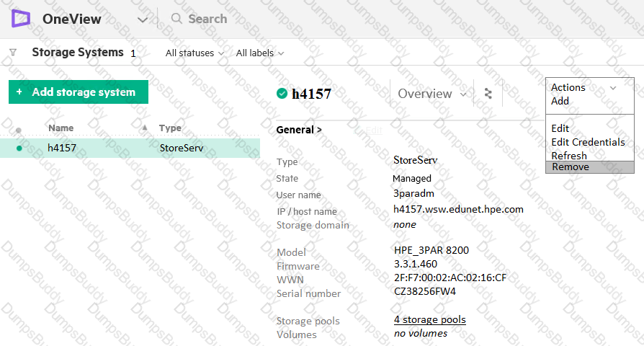Click the 3paradm user name value
This screenshot has width=644, height=346.
(413, 193)
